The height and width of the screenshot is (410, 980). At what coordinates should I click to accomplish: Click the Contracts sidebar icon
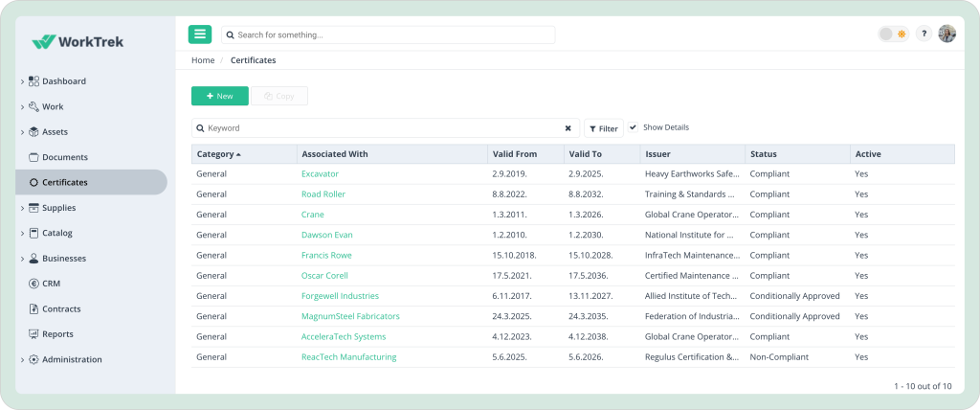(x=34, y=309)
